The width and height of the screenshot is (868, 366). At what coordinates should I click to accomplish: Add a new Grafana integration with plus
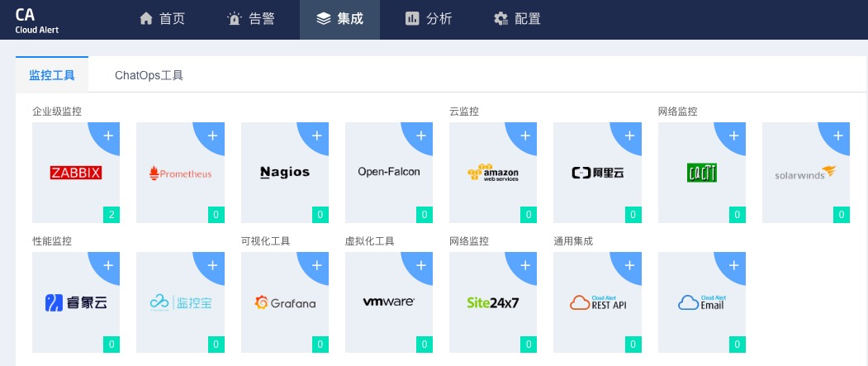click(x=316, y=265)
